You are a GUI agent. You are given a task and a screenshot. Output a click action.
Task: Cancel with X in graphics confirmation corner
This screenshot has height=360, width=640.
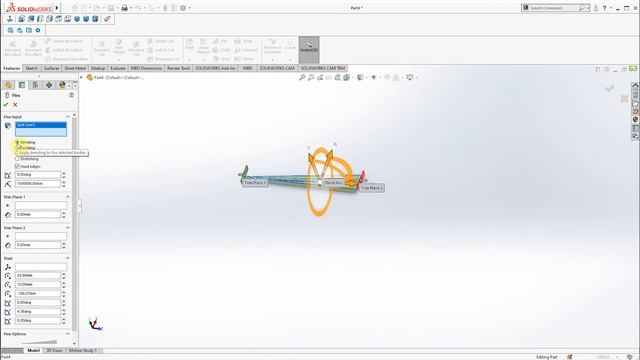[x=624, y=98]
